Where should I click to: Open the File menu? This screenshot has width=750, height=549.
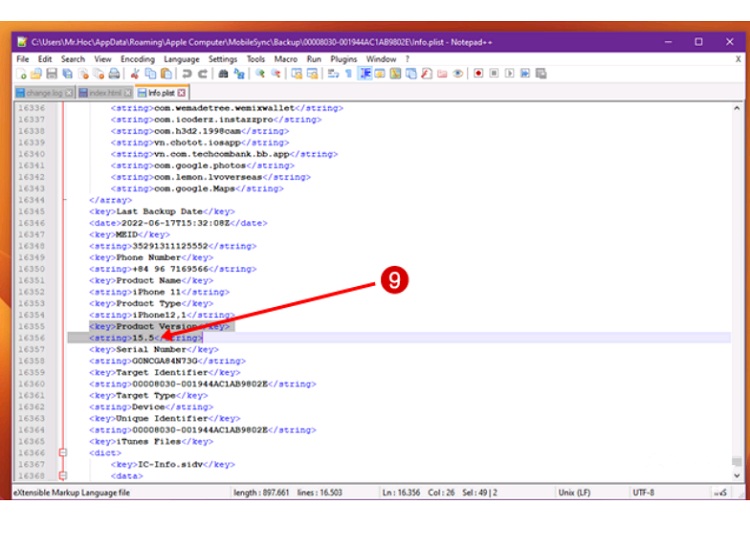(x=22, y=59)
